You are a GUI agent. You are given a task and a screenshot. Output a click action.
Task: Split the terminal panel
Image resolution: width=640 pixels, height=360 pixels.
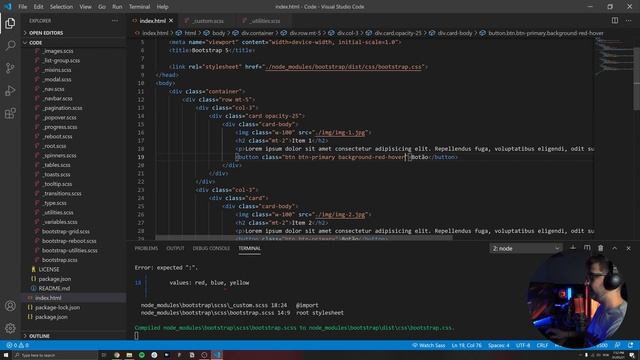(x=587, y=248)
